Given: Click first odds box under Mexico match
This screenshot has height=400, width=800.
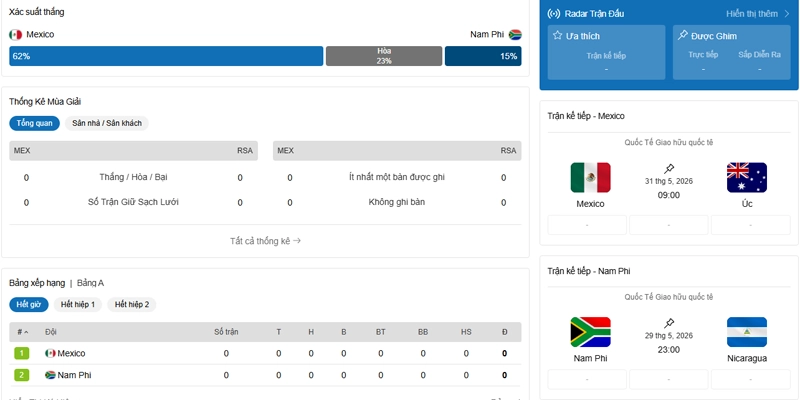Looking at the screenshot, I should (587, 225).
